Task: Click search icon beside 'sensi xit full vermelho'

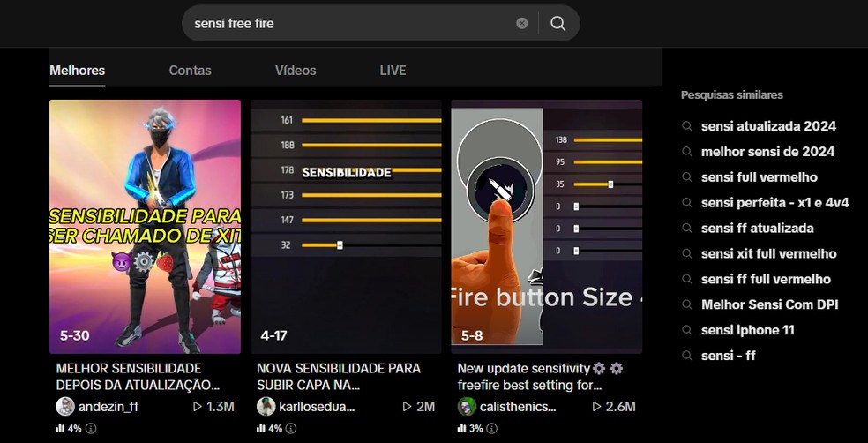Action: pos(687,253)
